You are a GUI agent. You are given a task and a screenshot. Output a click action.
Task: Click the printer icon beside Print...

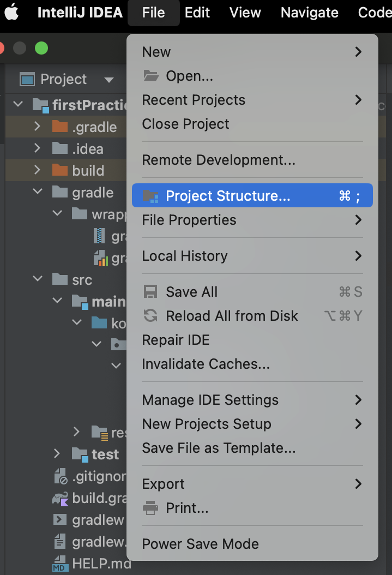[x=150, y=508]
